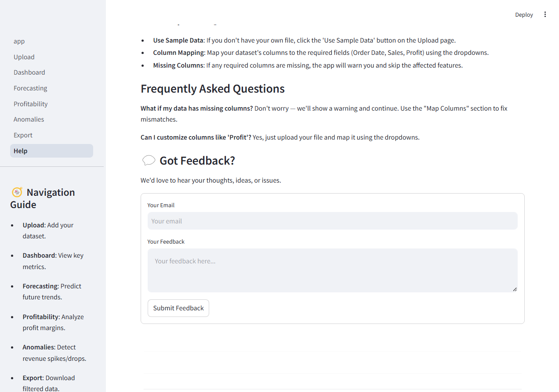Select the currently highlighted Help entry

[20, 151]
